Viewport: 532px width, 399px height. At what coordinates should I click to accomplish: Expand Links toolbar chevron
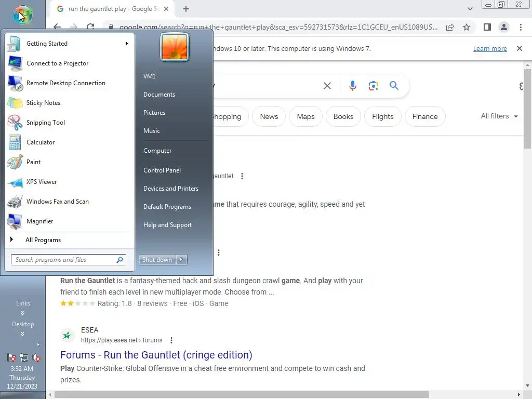pyautogui.click(x=22, y=313)
